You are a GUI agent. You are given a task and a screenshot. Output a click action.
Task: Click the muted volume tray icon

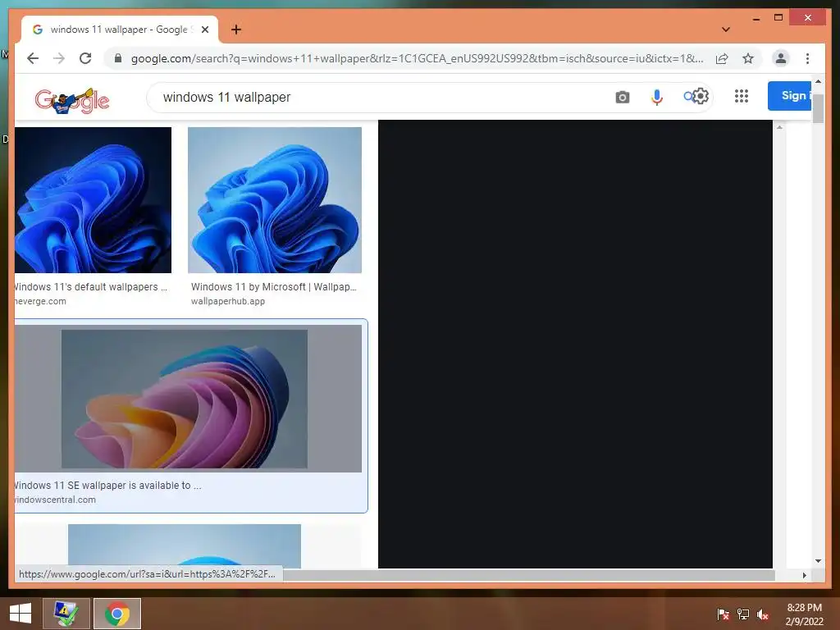tap(763, 614)
